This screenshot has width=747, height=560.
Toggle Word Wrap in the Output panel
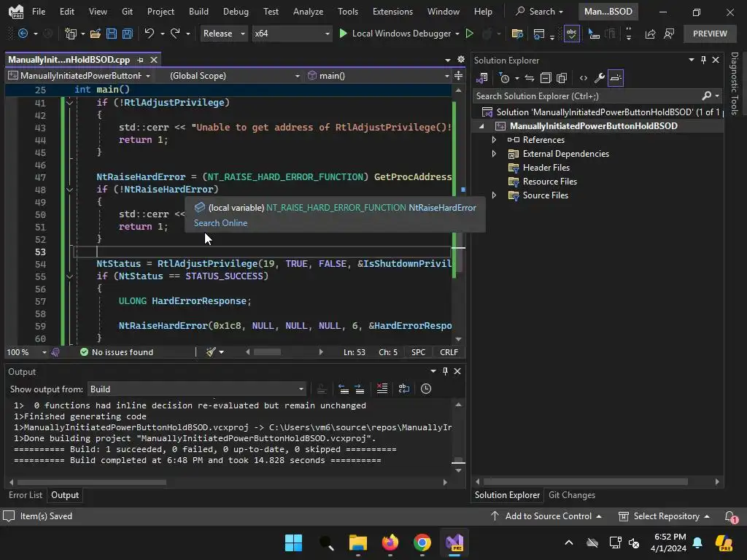click(x=404, y=389)
